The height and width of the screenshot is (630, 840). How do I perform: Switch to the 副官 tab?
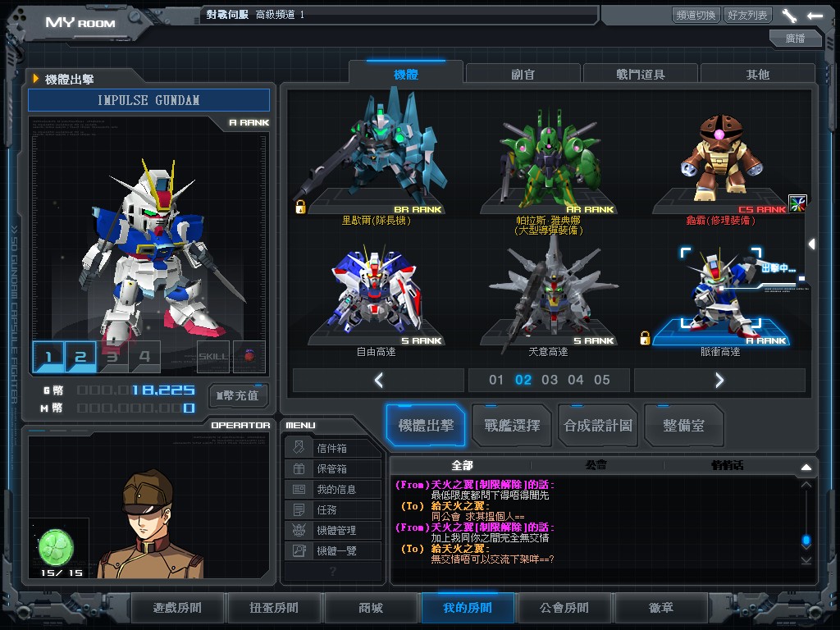(523, 74)
